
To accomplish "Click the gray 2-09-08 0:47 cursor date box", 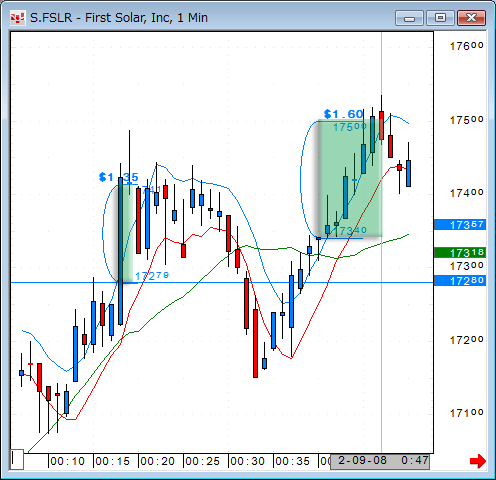I will [380, 461].
